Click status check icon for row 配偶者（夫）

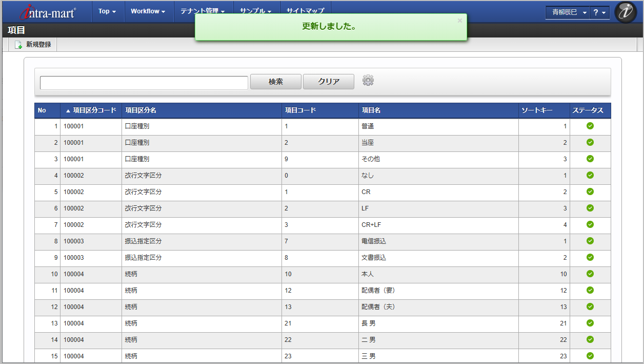pos(590,306)
